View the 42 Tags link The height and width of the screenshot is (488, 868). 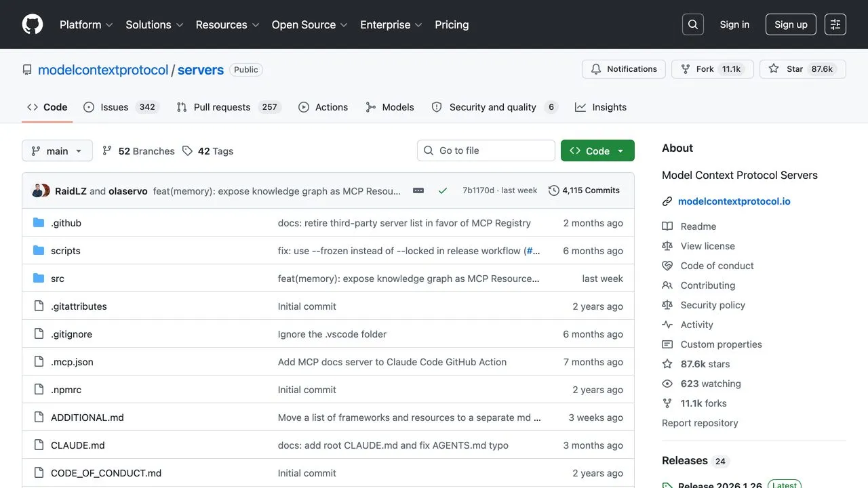[208, 151]
